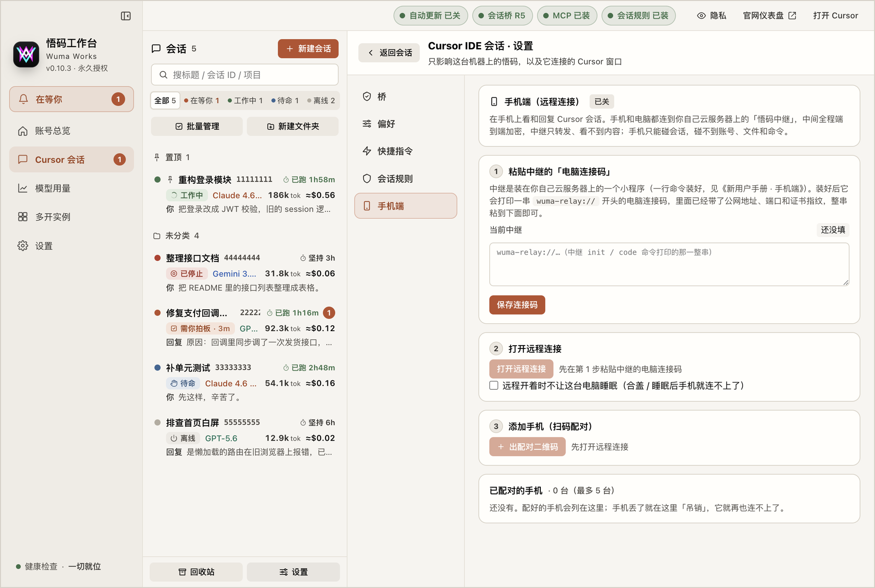
Task: Click 返回会话 back button
Action: pyautogui.click(x=389, y=52)
